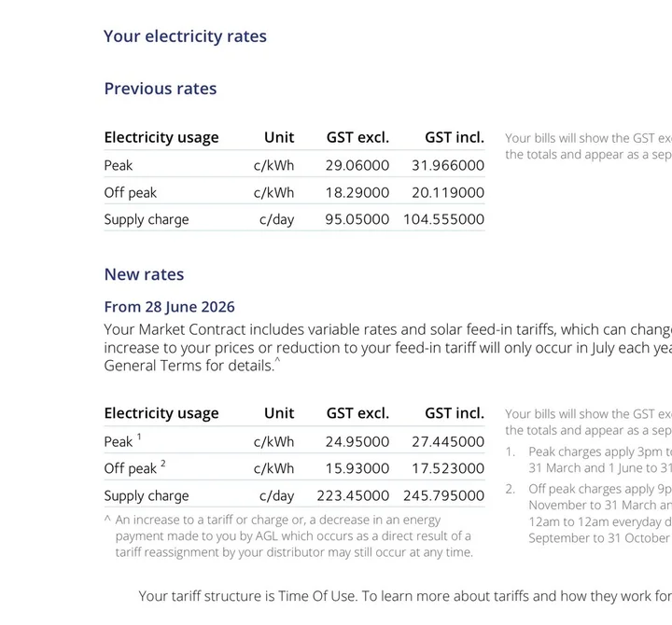Select previous Supply charge value 95.05000
Screen dimensions: 672x625
tap(357, 219)
